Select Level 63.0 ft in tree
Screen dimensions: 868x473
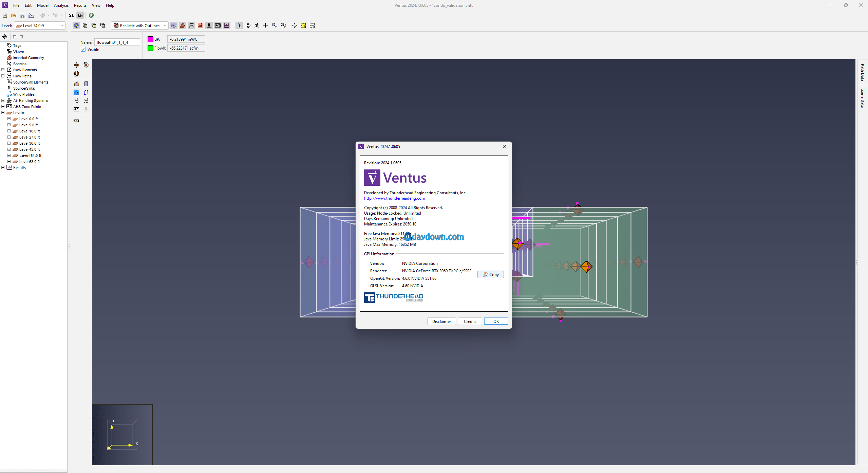[x=30, y=162]
